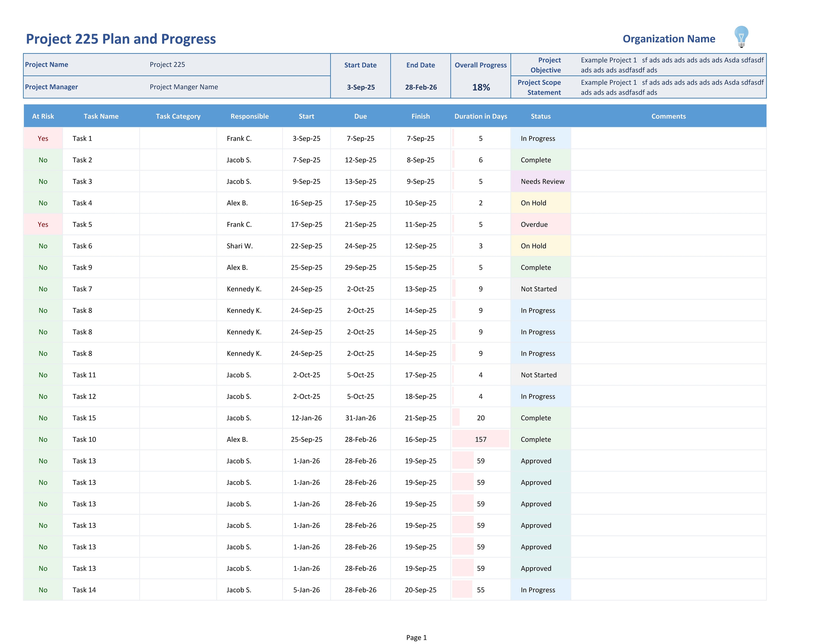The width and height of the screenshot is (834, 644).
Task: Click the 18% Overall Progress value
Action: (480, 87)
